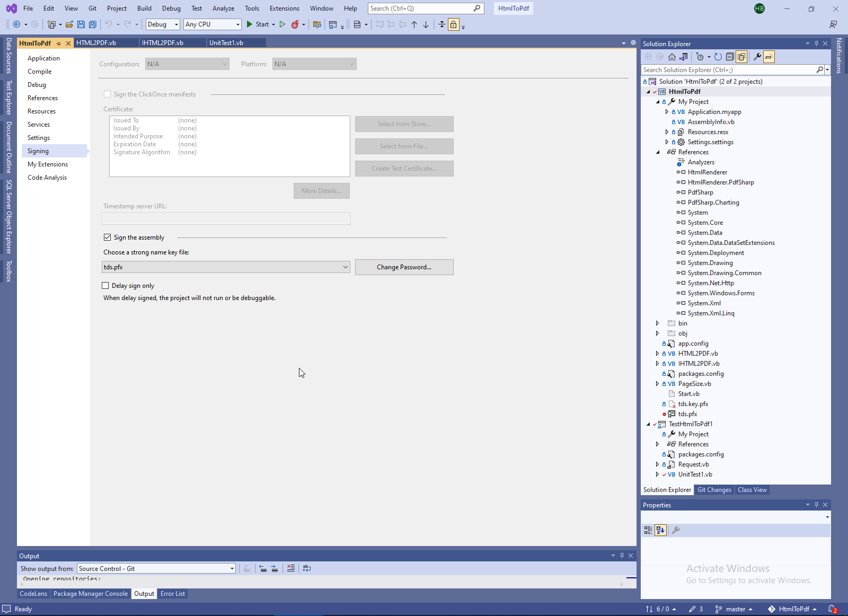Save the current file with the single-disk icon
This screenshot has width=848, height=616.
click(81, 24)
